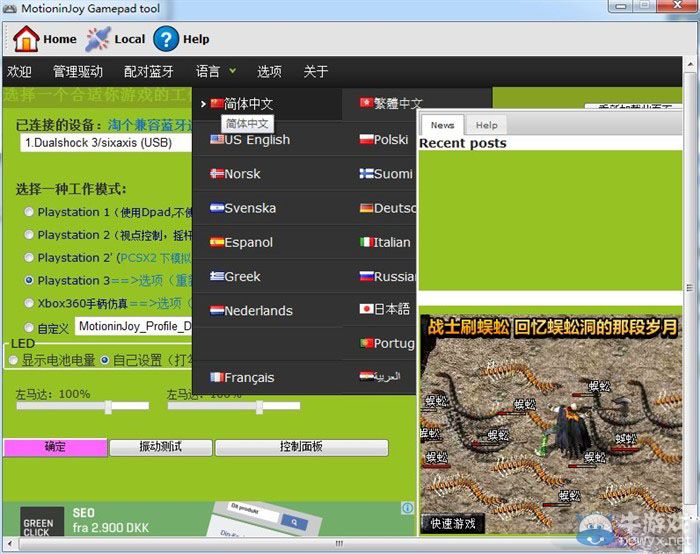Image resolution: width=700 pixels, height=554 pixels.
Task: Select Playstation 2' PCSX2 radio
Action: (x=29, y=258)
